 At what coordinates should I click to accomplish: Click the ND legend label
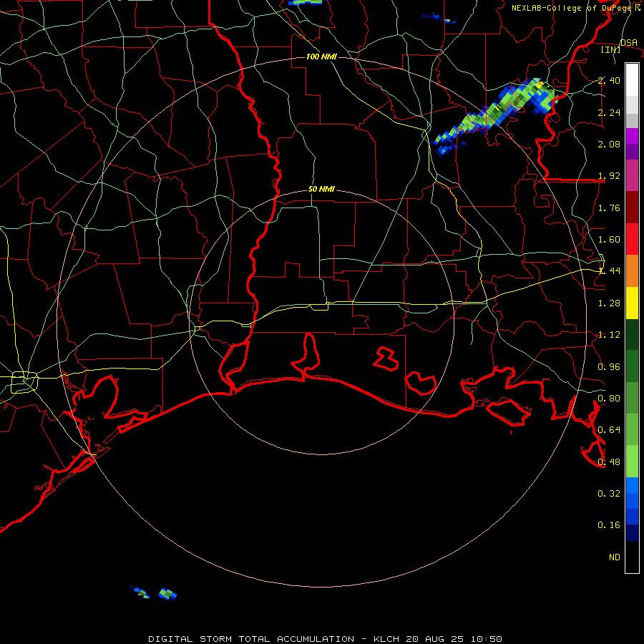click(615, 557)
